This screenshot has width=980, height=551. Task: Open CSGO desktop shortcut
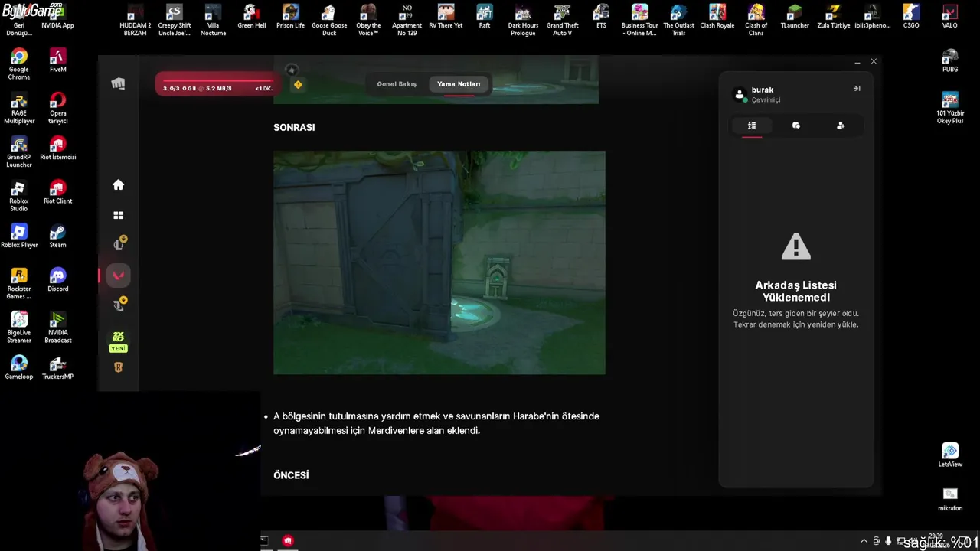911,17
